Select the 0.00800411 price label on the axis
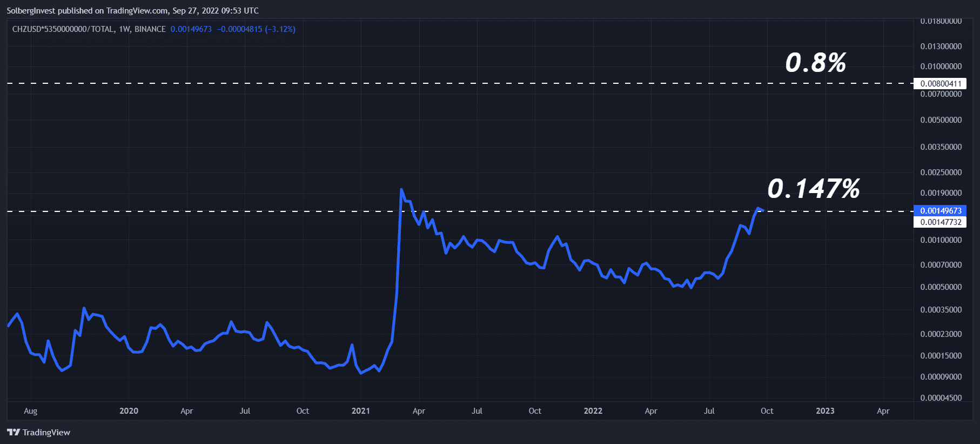The width and height of the screenshot is (980, 444). pos(940,83)
